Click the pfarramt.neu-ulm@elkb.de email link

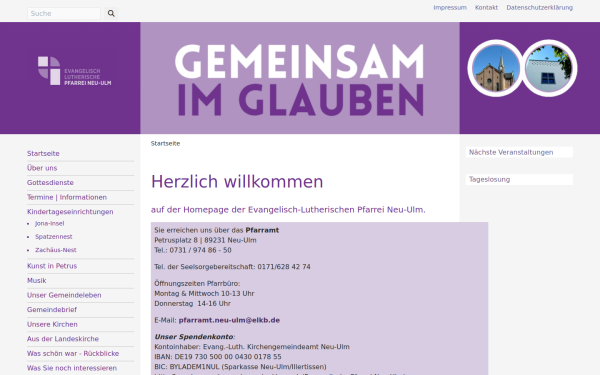pyautogui.click(x=229, y=320)
